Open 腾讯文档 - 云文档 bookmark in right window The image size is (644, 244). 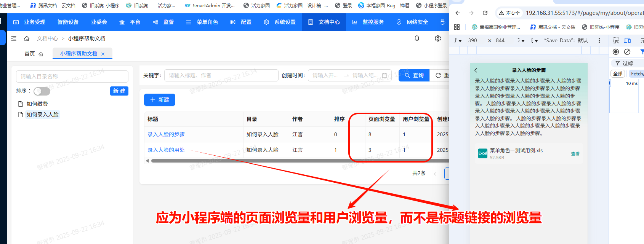click(x=553, y=27)
